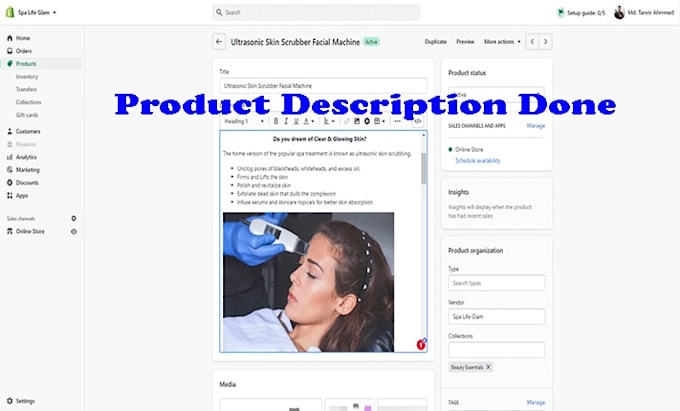
Task: Go to previous product arrow
Action: 532,42
